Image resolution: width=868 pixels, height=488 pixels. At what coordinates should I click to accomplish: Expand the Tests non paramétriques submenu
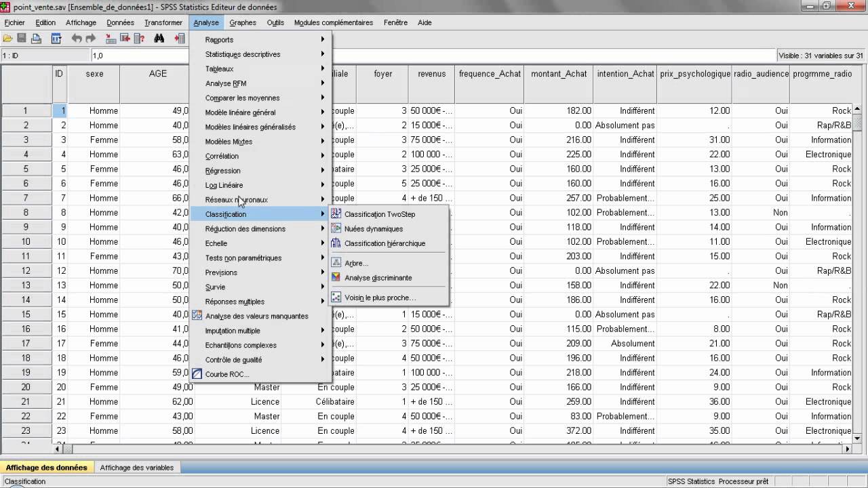[260, 258]
